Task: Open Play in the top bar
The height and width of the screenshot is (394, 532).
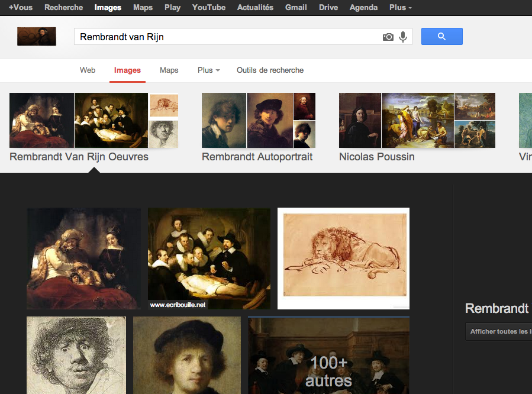Action: tap(172, 8)
